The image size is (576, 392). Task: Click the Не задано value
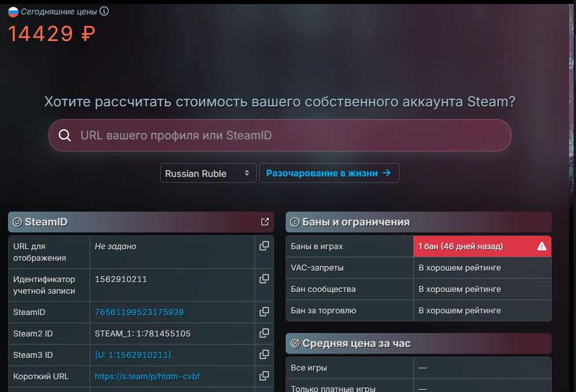click(115, 246)
